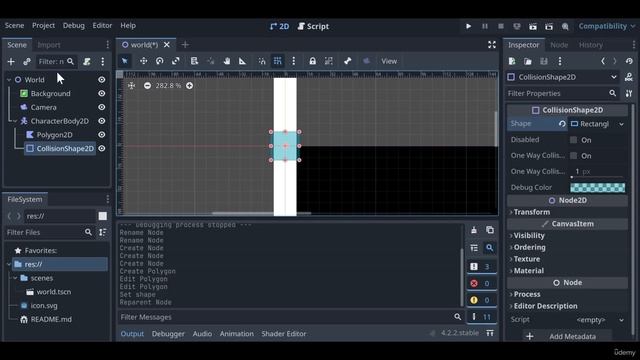Open the Debug menu
Screen dimensions: 640x360
coord(73,25)
